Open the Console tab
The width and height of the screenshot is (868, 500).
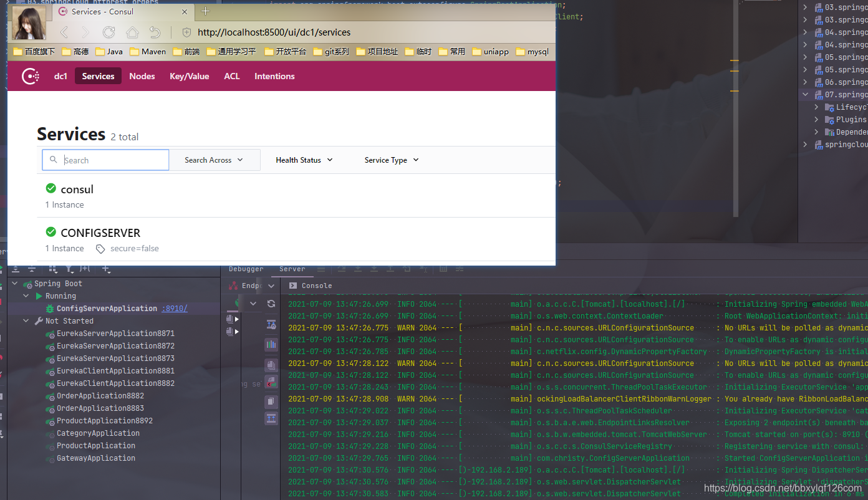coord(311,286)
